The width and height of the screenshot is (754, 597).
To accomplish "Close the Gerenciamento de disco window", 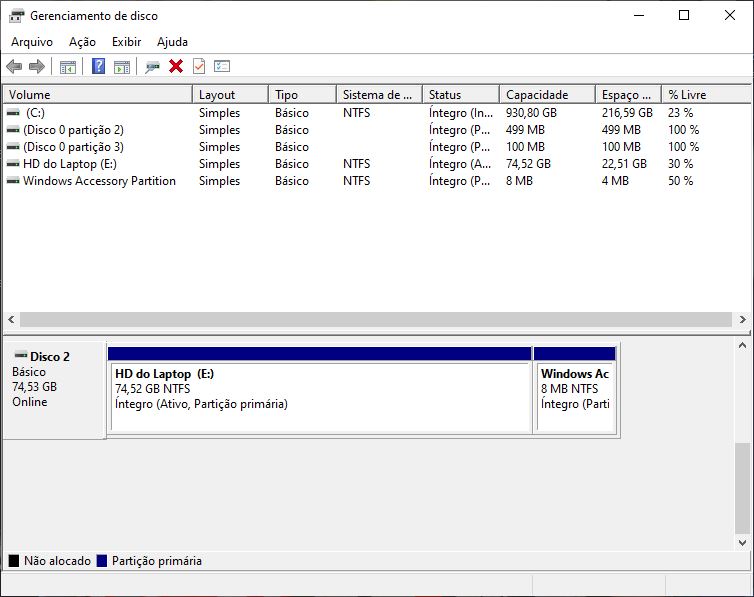I will [729, 15].
